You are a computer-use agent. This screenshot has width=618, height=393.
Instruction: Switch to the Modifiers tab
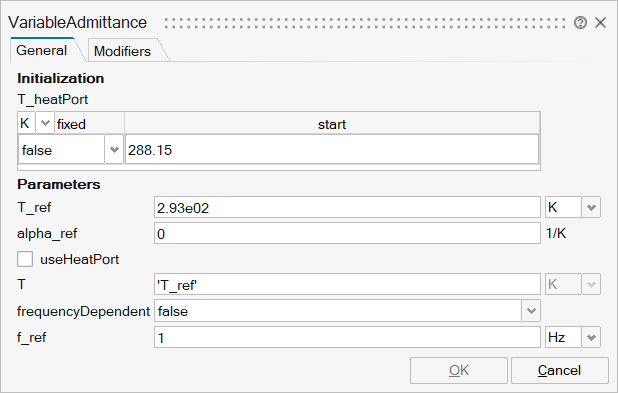click(122, 51)
